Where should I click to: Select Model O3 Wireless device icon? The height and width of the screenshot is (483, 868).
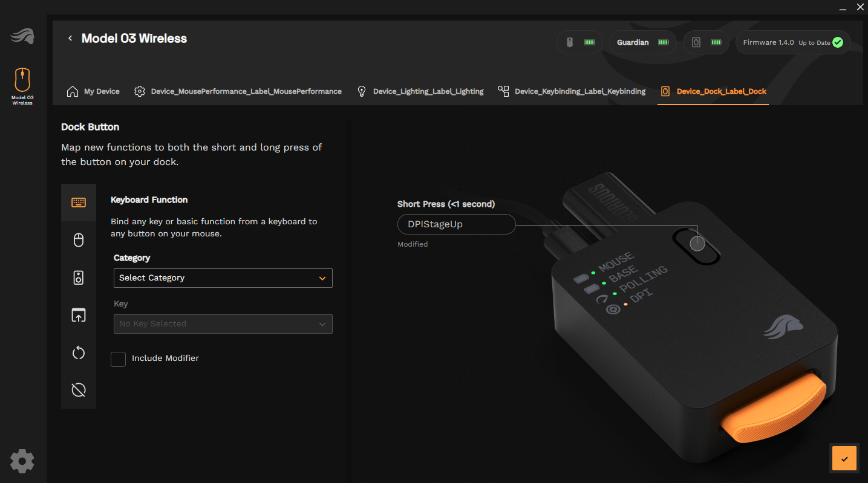point(22,86)
